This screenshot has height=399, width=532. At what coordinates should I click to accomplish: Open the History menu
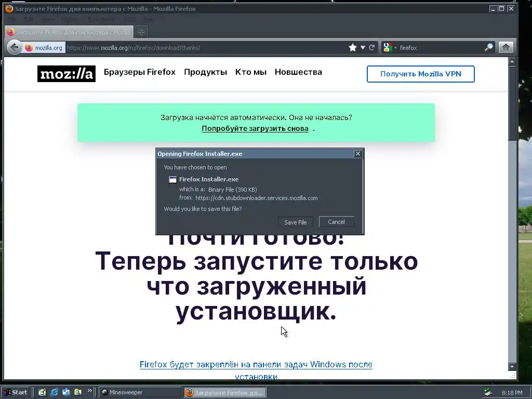pos(70,19)
